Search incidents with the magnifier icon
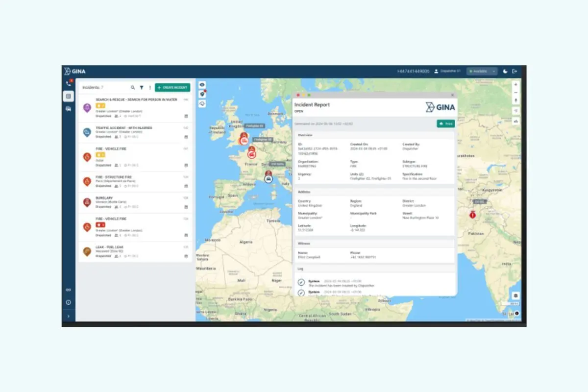 (133, 88)
